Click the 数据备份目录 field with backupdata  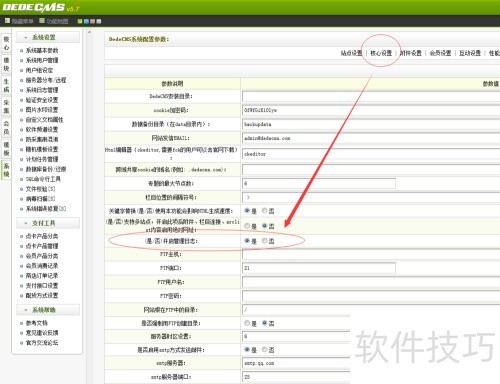(371, 124)
